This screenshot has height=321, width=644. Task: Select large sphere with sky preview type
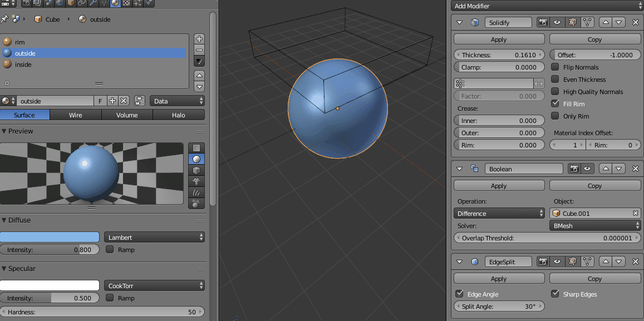196,203
